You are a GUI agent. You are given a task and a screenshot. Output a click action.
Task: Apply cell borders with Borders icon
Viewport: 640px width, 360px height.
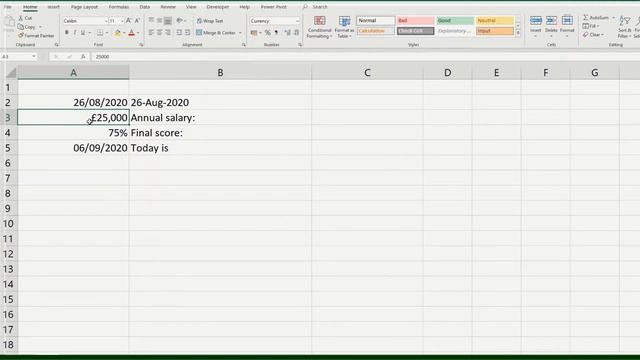click(x=100, y=33)
